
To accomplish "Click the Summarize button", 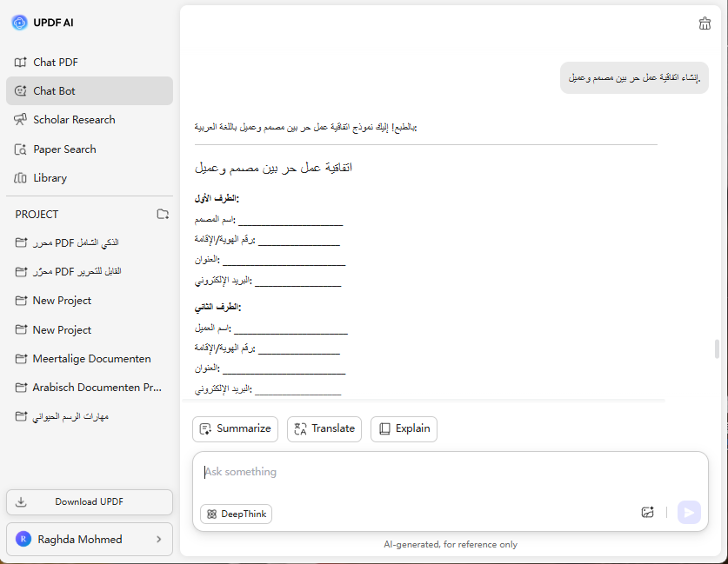I will [x=235, y=428].
